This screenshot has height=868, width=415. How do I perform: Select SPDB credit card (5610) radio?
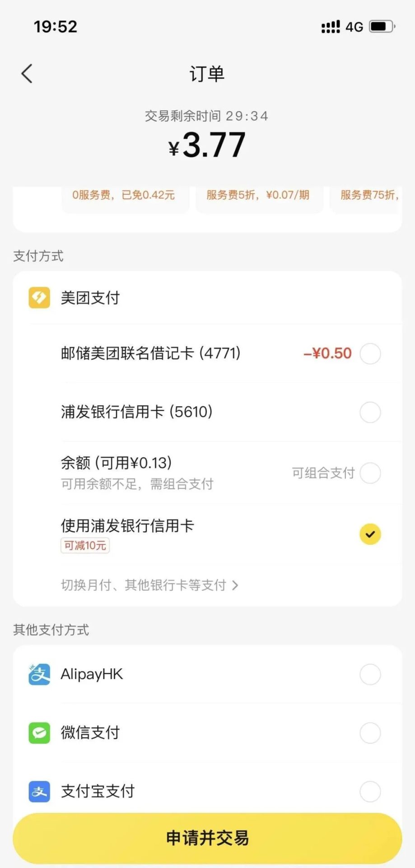click(370, 412)
